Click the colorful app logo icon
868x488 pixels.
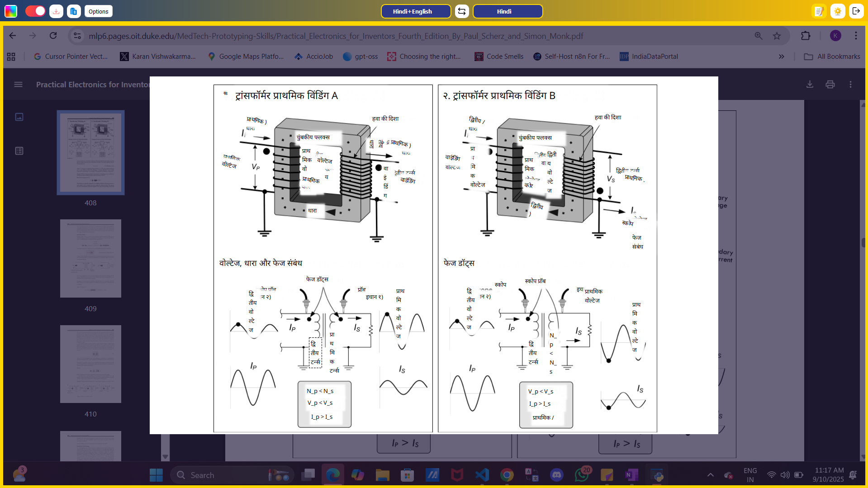11,11
